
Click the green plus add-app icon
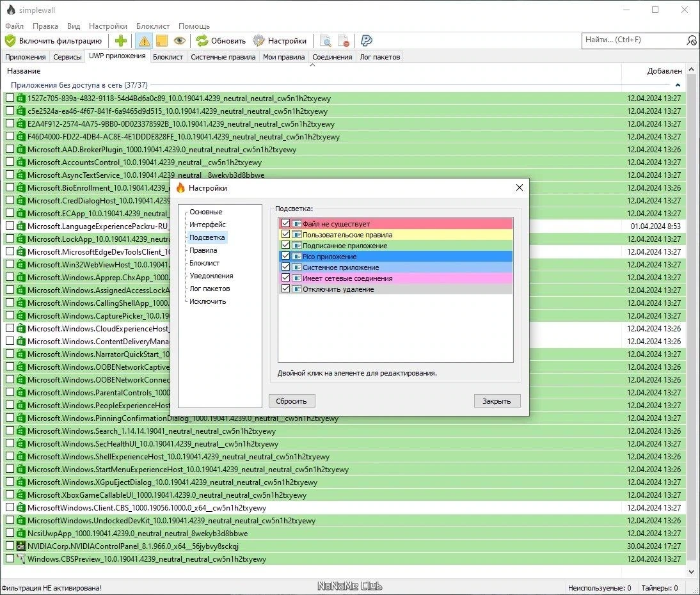(120, 40)
